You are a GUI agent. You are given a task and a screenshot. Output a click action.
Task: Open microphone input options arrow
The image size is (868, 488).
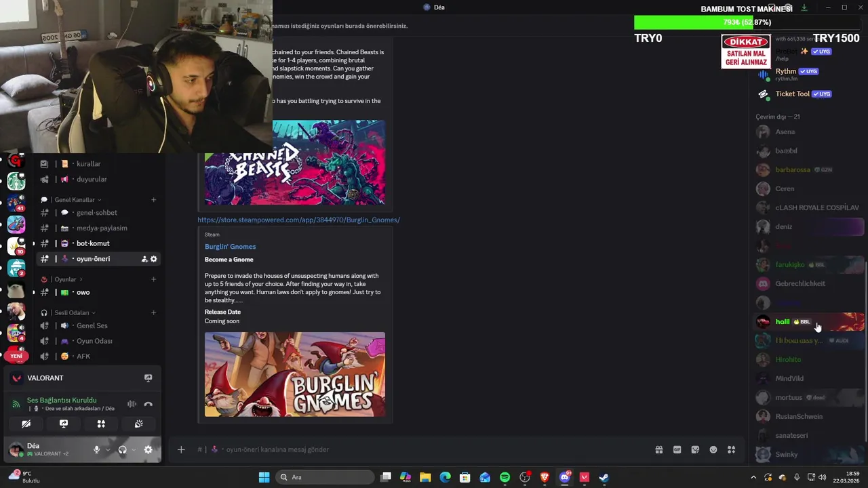click(107, 449)
